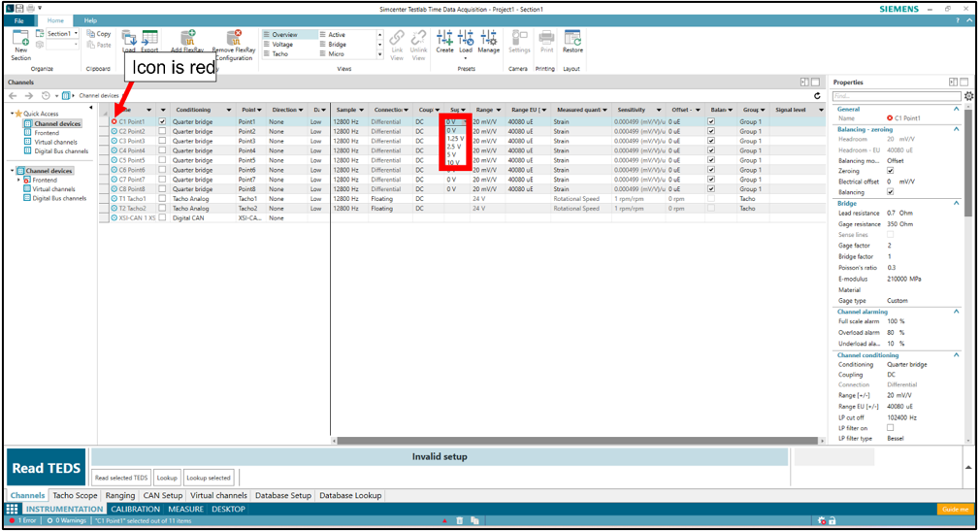Click the Lookup button
980x531 pixels.
click(x=167, y=478)
